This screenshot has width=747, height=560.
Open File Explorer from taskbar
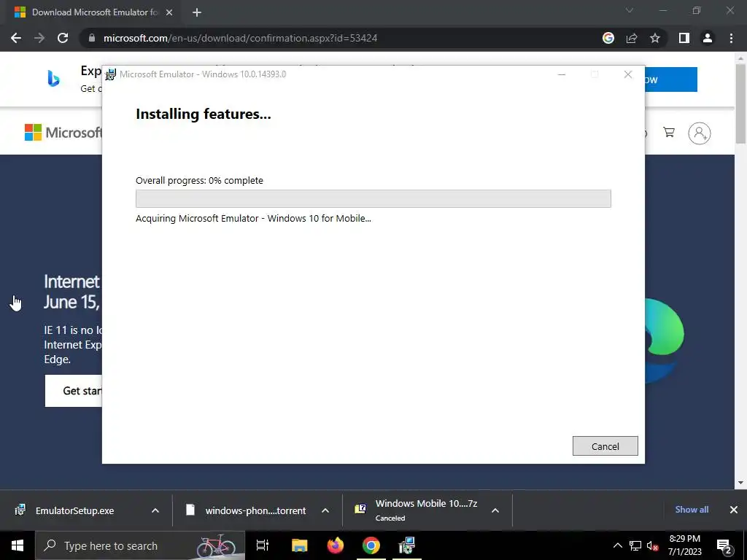click(300, 545)
